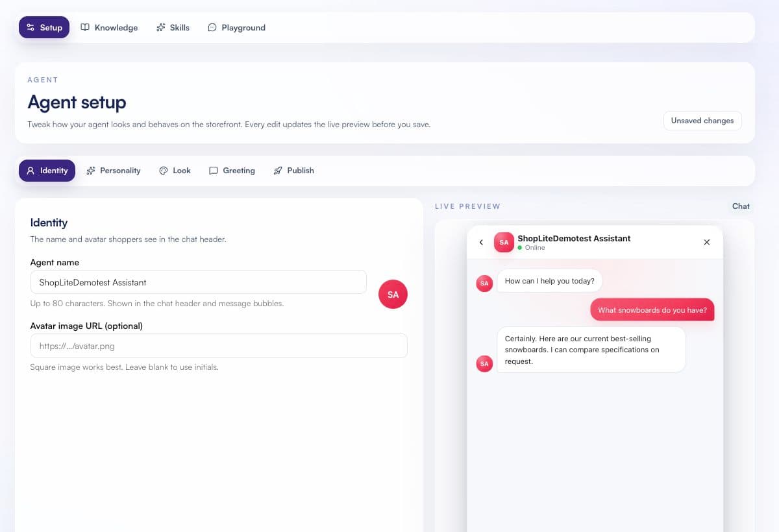Click the Online status indicator

tap(531, 248)
